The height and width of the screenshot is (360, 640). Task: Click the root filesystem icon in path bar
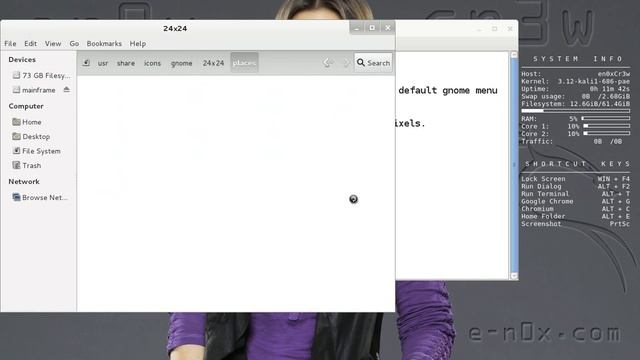[86, 63]
